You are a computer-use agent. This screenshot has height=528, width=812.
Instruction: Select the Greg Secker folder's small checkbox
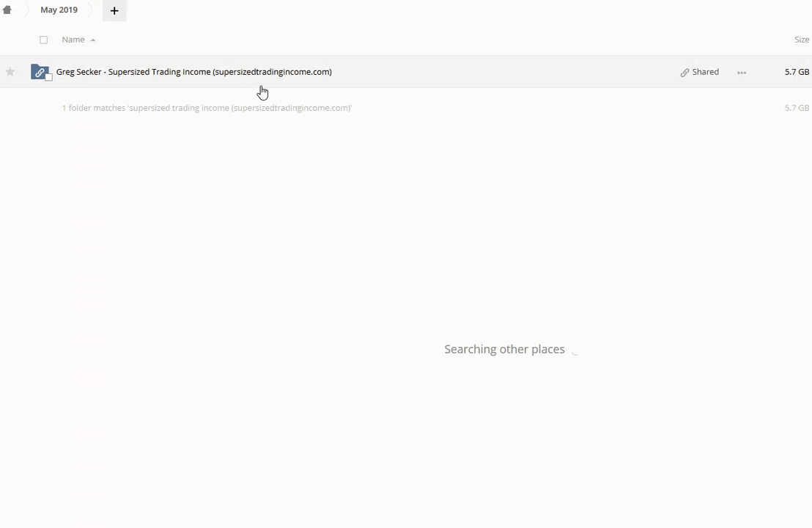[48, 77]
